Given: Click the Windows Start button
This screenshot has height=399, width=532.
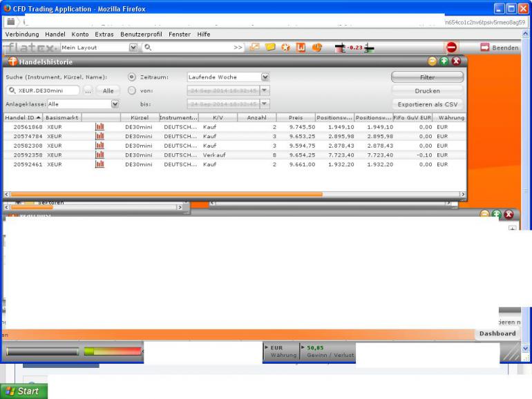Looking at the screenshot, I should 23,391.
